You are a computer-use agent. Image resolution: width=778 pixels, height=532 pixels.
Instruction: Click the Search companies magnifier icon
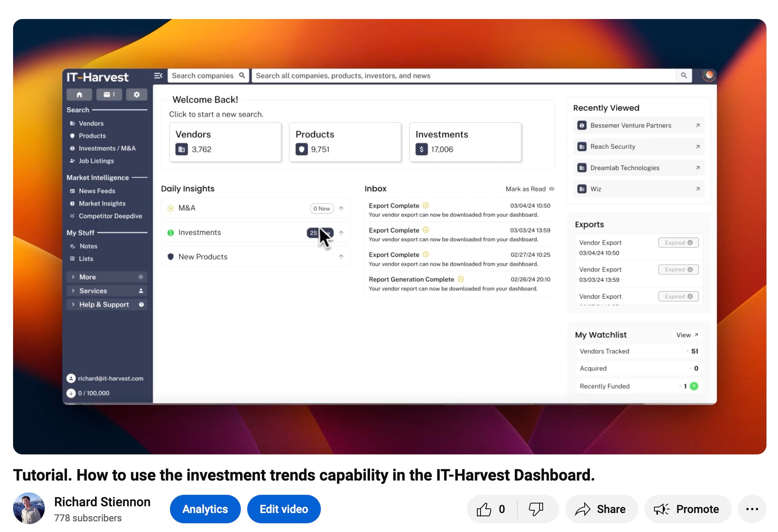tap(242, 75)
